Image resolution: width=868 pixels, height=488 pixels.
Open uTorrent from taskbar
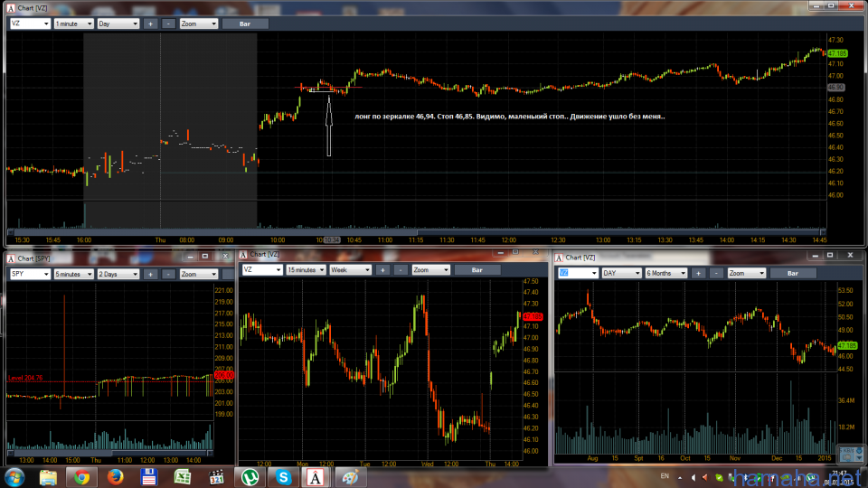coord(250,477)
